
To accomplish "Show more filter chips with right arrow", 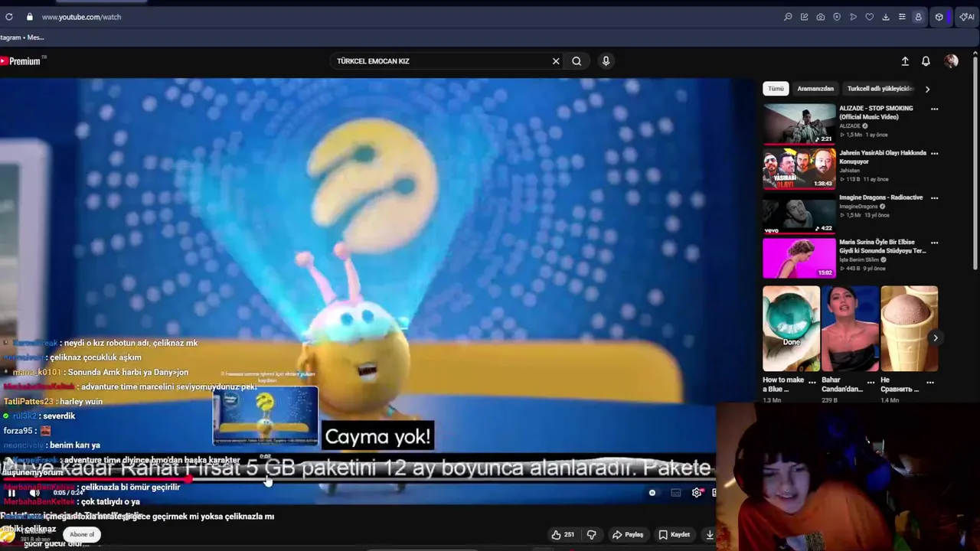I will coord(927,89).
